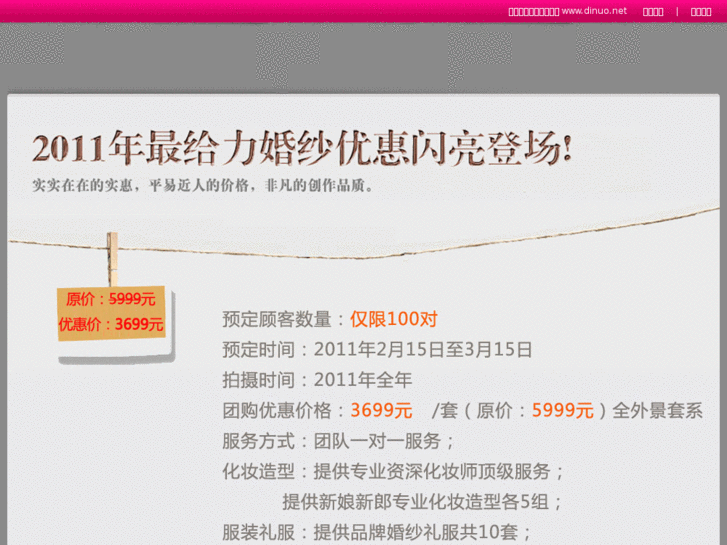This screenshot has width=727, height=545.
Task: Click the 优惠价：3699元 text on the tag
Action: point(111,324)
